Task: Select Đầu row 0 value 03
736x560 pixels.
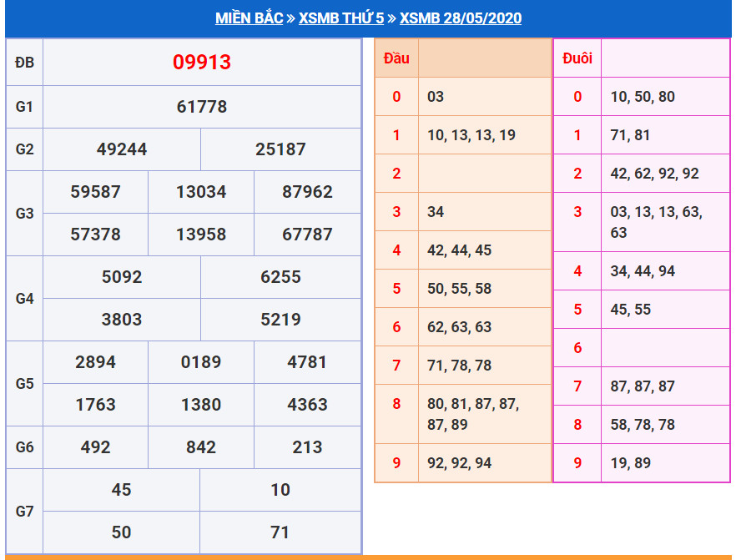Action: coord(436,96)
